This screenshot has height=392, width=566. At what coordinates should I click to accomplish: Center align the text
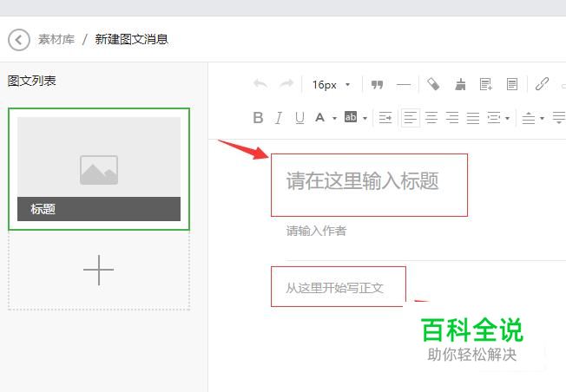(x=431, y=118)
